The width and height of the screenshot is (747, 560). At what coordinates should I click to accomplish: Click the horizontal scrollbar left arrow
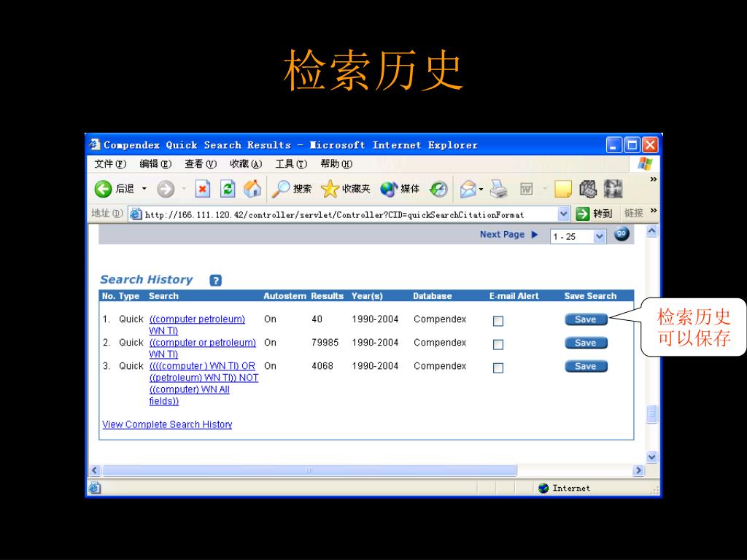94,470
